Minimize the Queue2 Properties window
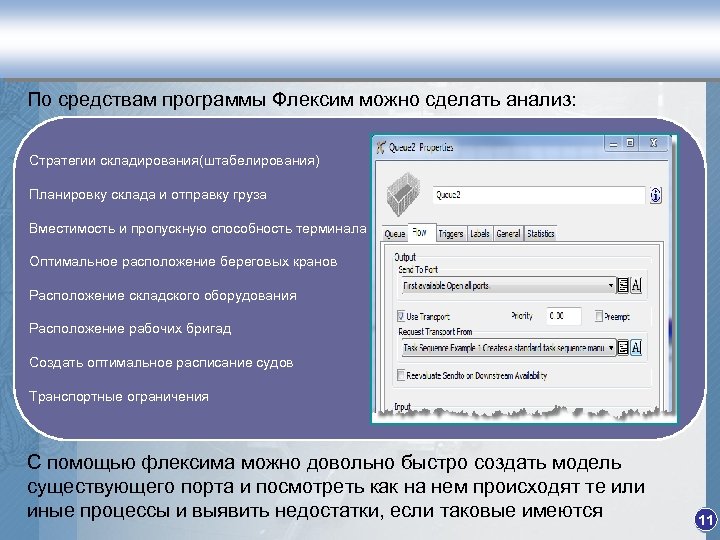720x540 pixels. (x=613, y=144)
